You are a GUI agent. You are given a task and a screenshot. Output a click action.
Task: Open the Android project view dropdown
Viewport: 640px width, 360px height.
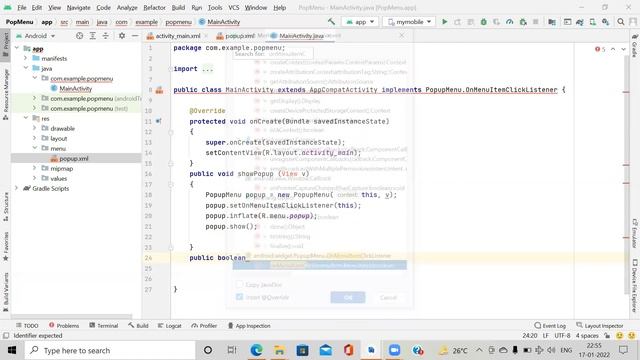click(36, 36)
